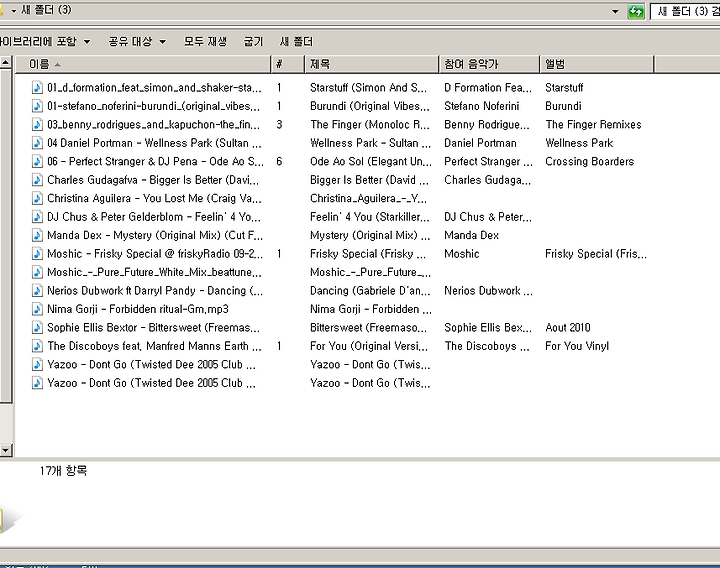This screenshot has height=568, width=720.
Task: Click 굽기 toolbar button
Action: point(253,42)
